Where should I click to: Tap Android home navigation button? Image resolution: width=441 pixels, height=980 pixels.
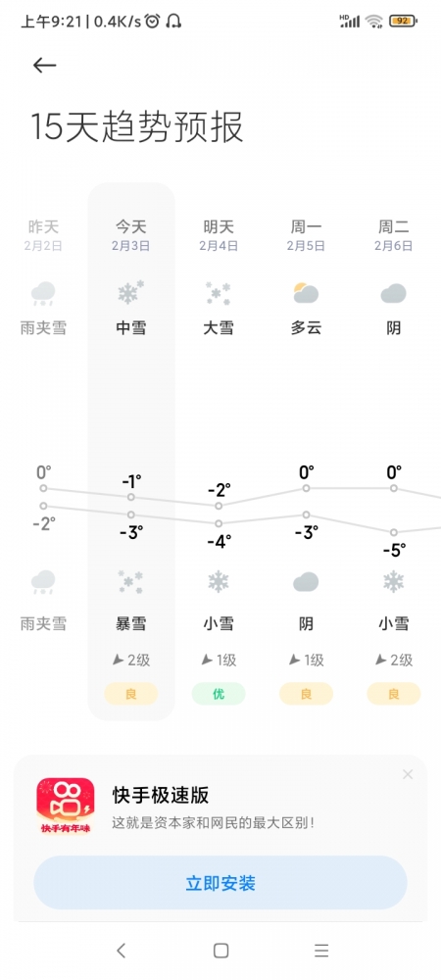[220, 951]
